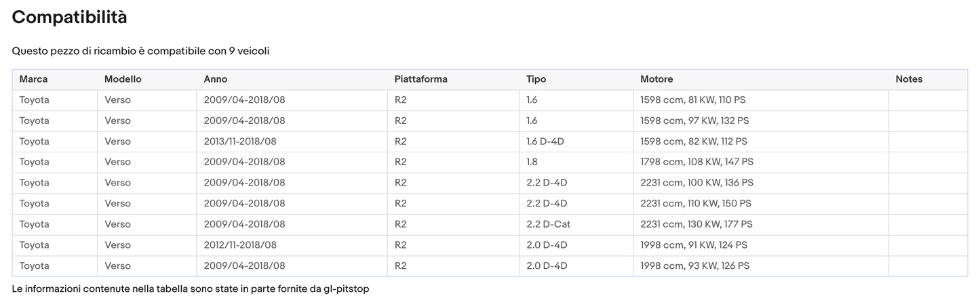The height and width of the screenshot is (300, 980).
Task: Click the 1998 ccm, 93 KW, 126 PS cell
Action: (x=694, y=266)
